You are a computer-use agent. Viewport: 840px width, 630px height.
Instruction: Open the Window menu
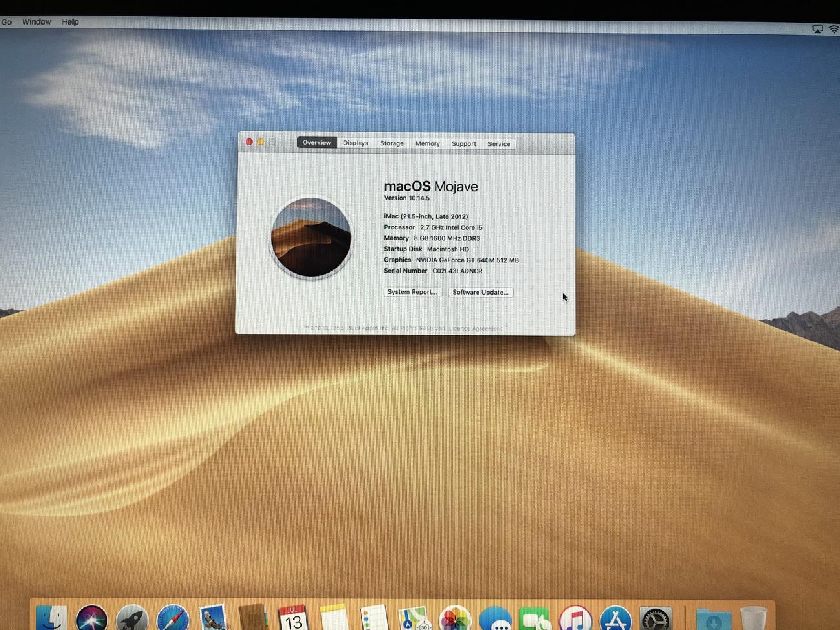[x=36, y=21]
